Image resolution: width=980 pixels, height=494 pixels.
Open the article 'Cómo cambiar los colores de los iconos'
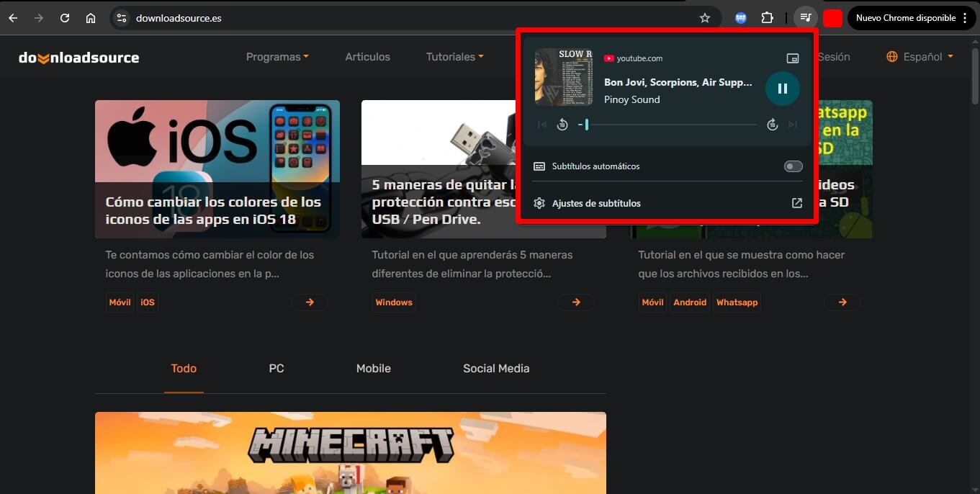[x=213, y=210]
